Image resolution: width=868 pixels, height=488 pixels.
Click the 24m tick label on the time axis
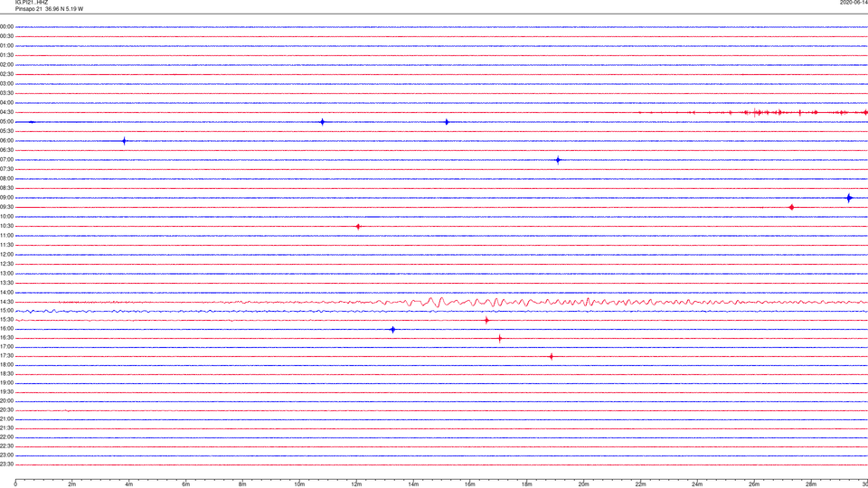click(697, 484)
